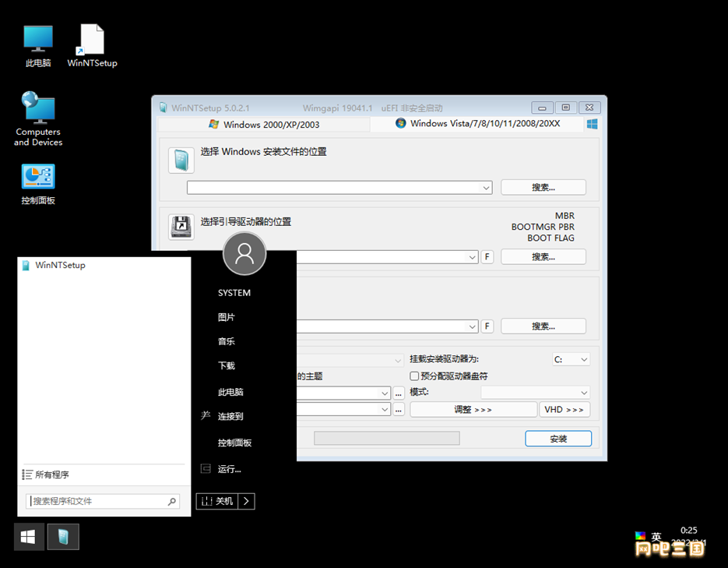Image resolution: width=728 pixels, height=568 pixels.
Task: Select 连接到 in the Start menu
Action: pyautogui.click(x=230, y=416)
